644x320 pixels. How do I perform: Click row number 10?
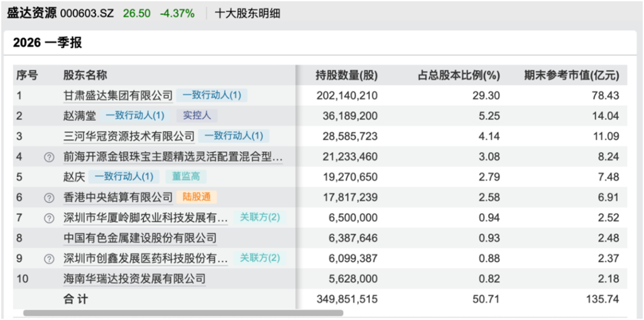click(x=21, y=279)
